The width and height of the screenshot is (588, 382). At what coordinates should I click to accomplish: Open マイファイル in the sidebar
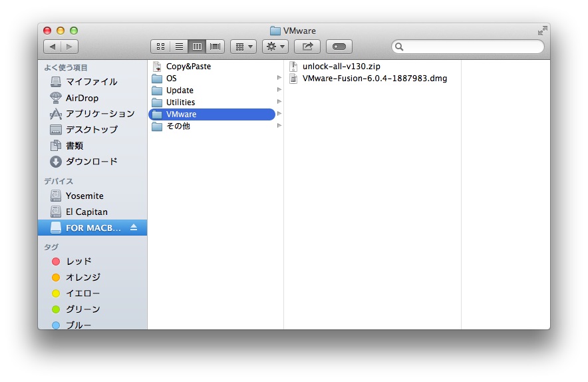click(92, 82)
